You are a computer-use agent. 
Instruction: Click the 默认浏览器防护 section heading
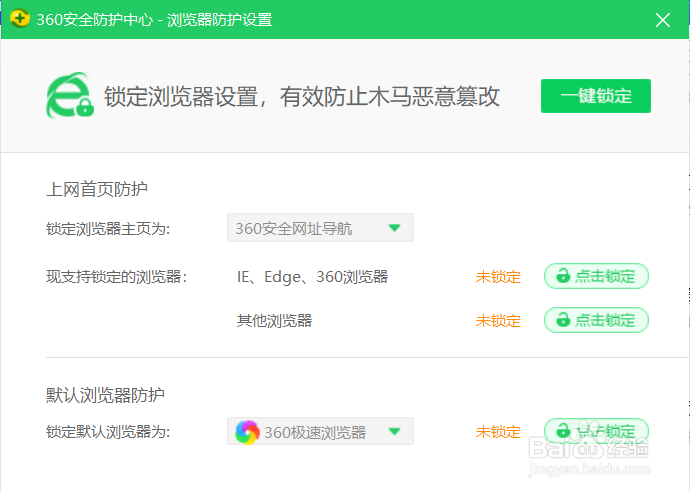105,395
